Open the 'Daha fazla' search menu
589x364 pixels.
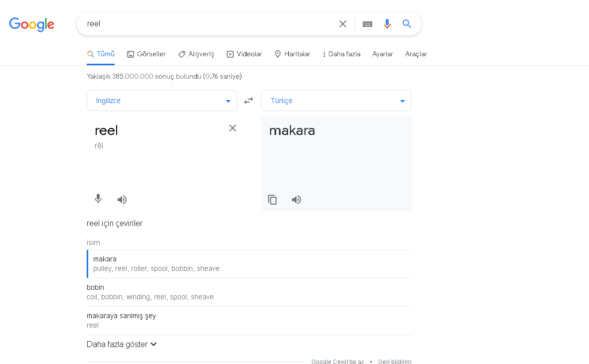pos(341,54)
